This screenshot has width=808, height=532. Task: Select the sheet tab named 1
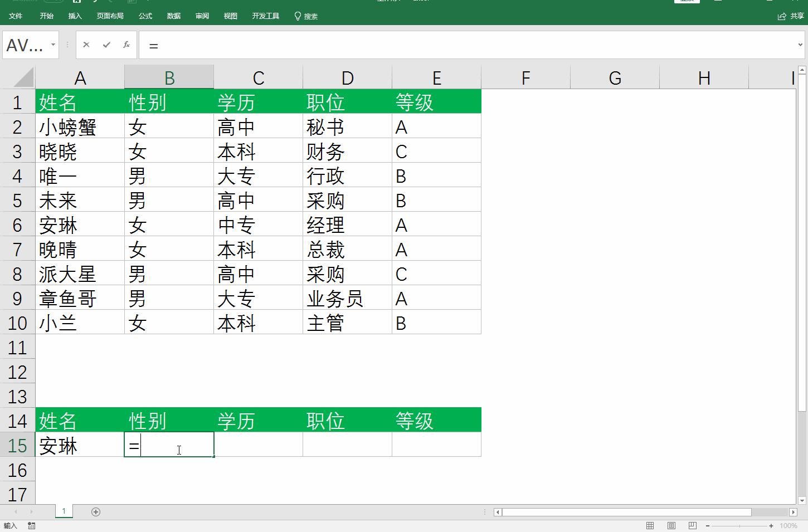click(x=64, y=511)
